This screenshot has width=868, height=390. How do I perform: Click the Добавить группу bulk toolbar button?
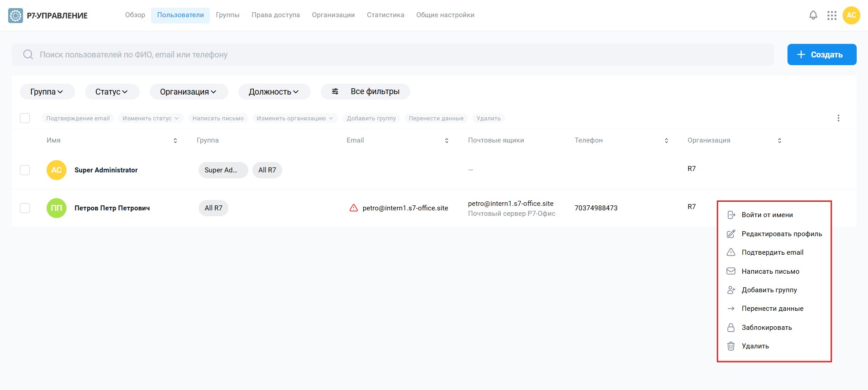pos(371,119)
